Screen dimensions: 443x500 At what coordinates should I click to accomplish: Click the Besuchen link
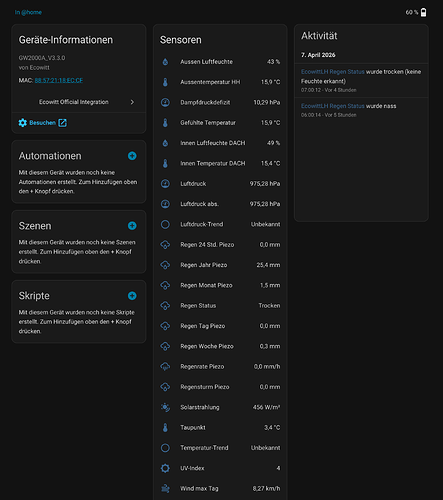coord(42,123)
